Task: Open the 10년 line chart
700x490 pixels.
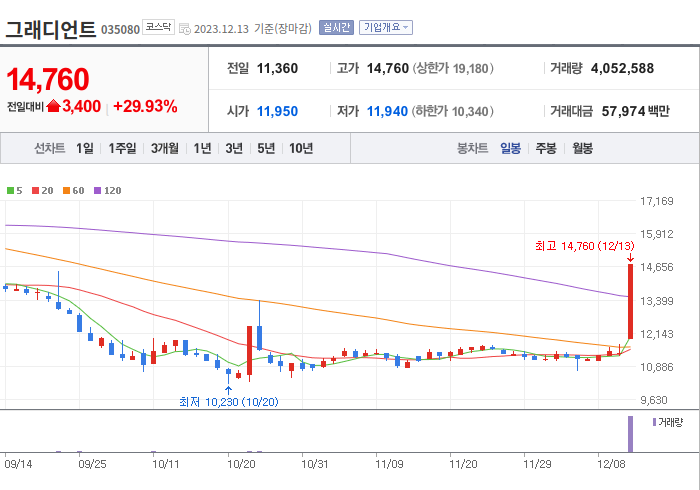Action: tap(301, 148)
